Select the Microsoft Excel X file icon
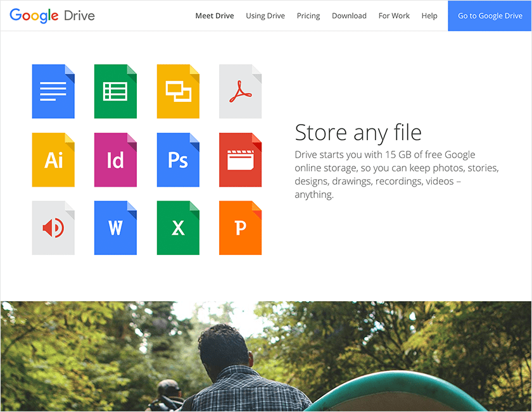532x412 pixels. click(x=178, y=228)
